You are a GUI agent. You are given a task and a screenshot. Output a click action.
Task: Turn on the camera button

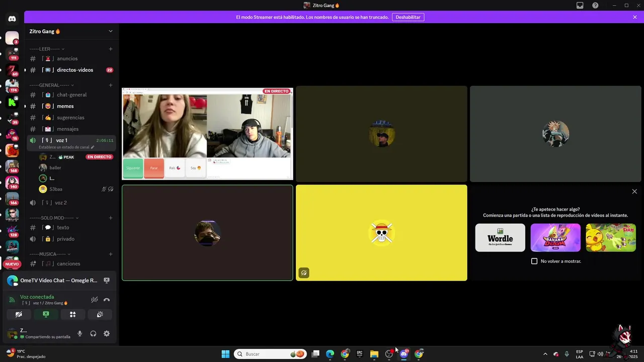pos(19,314)
